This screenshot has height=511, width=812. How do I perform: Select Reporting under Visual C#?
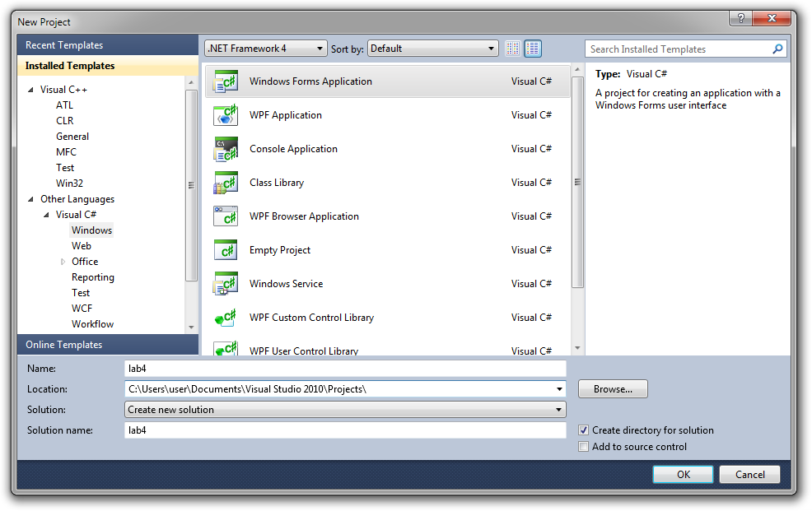click(93, 277)
